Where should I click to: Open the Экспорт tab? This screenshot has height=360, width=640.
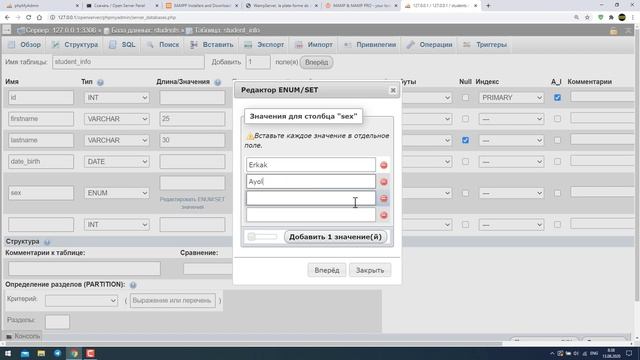point(264,45)
